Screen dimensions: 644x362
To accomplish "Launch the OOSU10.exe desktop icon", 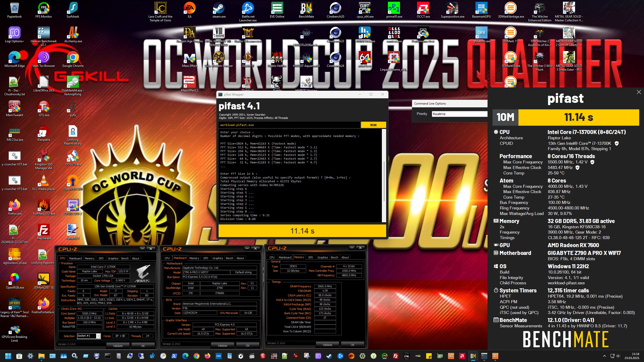I will tap(73, 158).
